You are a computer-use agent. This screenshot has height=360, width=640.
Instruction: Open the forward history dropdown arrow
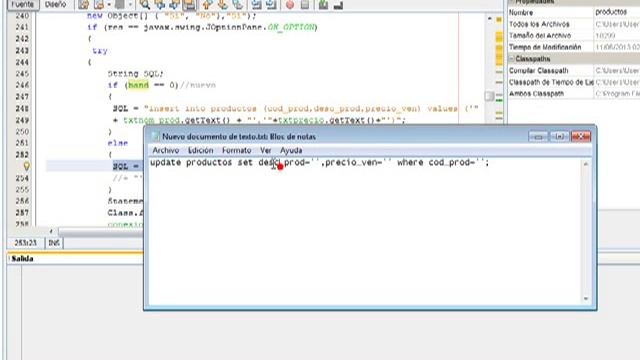130,5
